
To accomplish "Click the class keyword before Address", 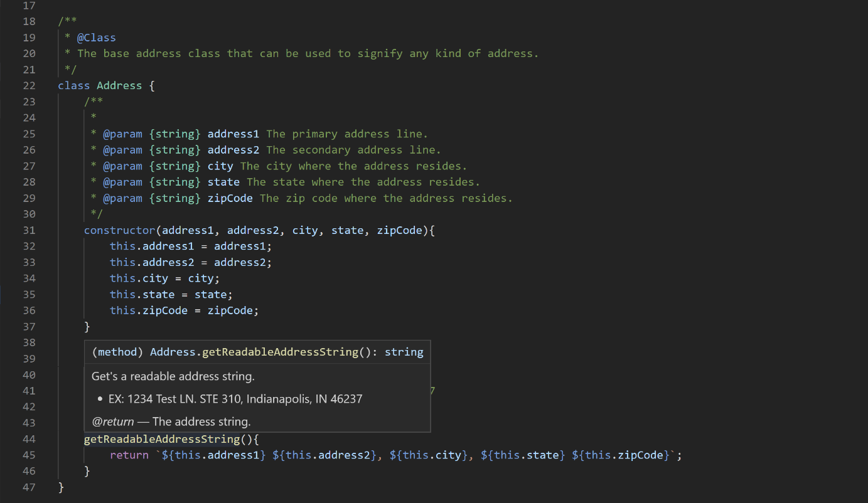I will (73, 85).
